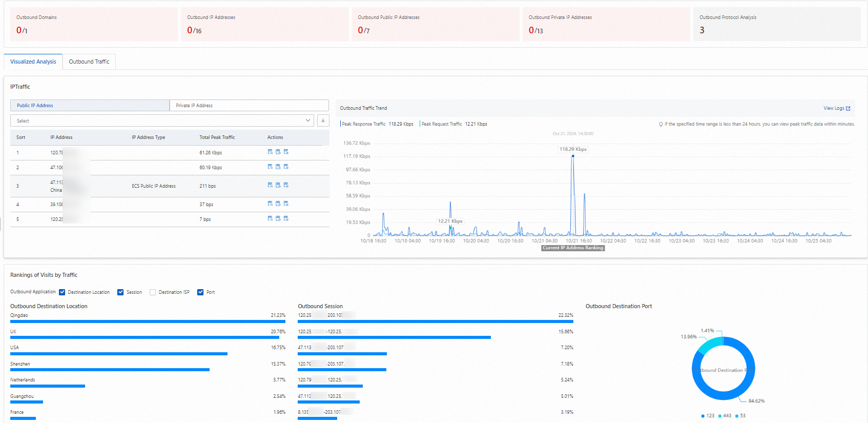Click the gear log icon for 37 bps row
This screenshot has width=868, height=423.
[286, 204]
